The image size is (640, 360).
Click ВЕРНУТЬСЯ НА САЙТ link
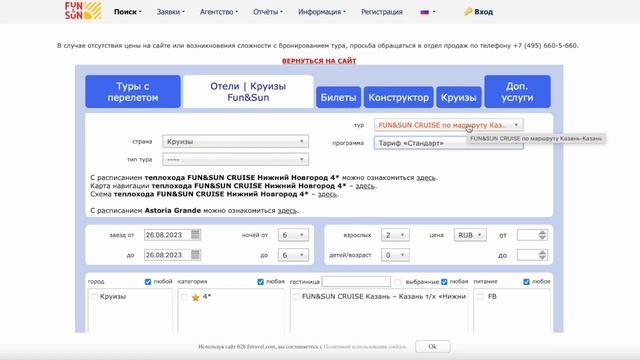pyautogui.click(x=319, y=61)
